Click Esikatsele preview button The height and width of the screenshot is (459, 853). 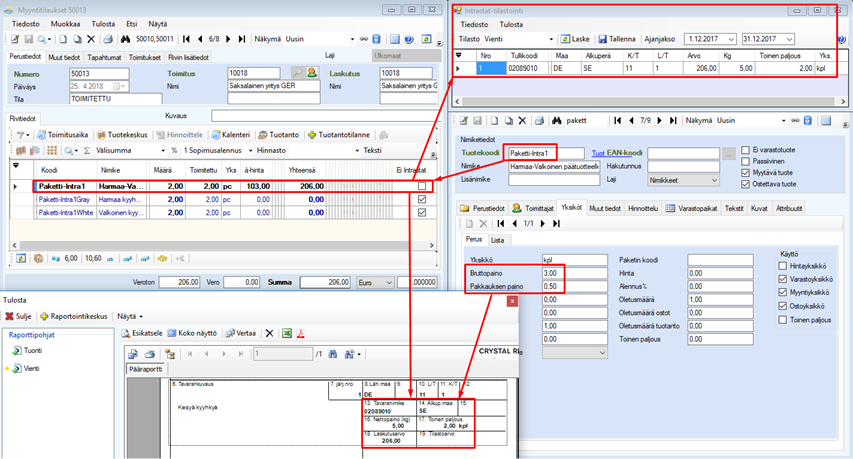[x=142, y=333]
